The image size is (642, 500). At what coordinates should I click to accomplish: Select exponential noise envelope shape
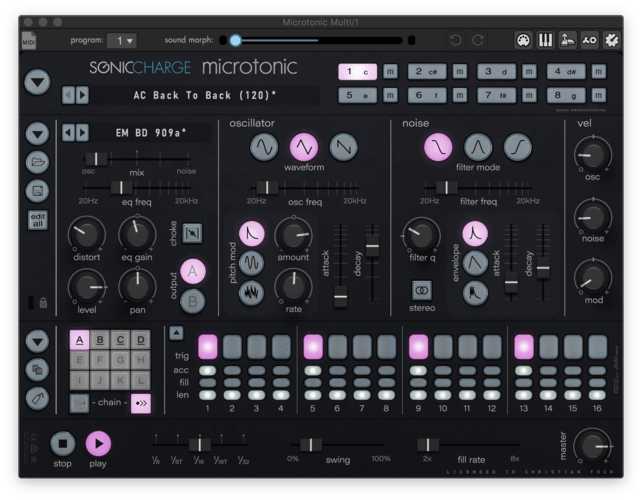point(475,234)
